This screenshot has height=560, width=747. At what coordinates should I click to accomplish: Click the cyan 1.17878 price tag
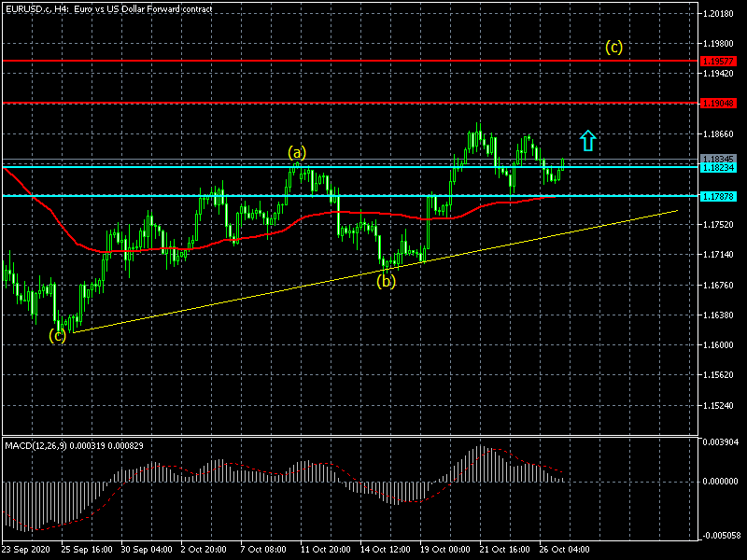coord(721,196)
